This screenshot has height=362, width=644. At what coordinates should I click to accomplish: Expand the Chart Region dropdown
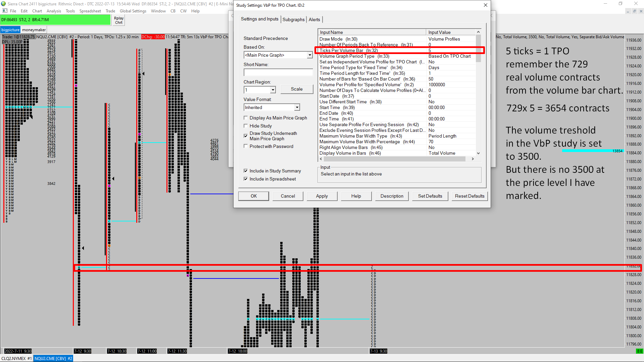coord(273,90)
